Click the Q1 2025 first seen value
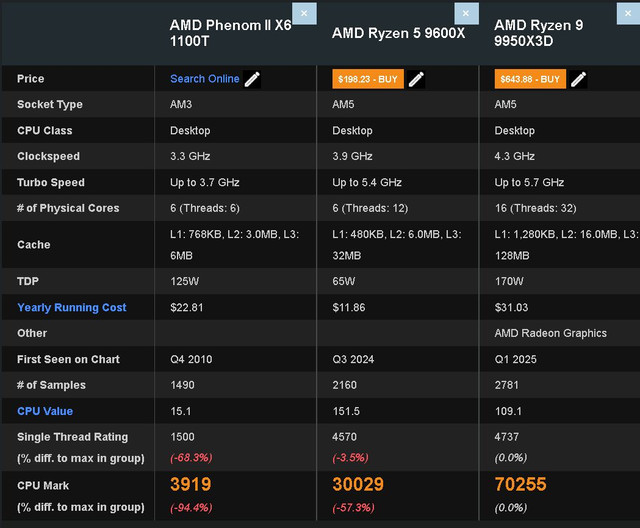The image size is (640, 528). tap(516, 359)
